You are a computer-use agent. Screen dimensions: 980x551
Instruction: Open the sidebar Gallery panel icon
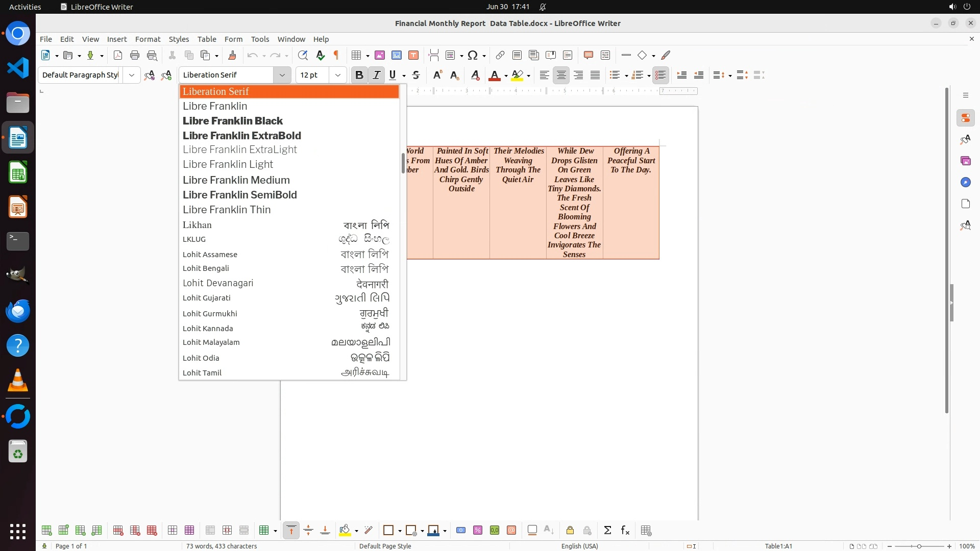(965, 161)
